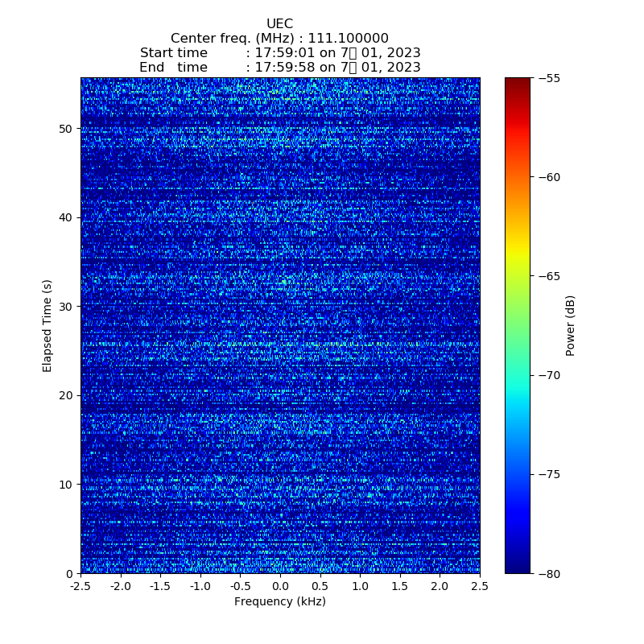Image resolution: width=644 pixels, height=644 pixels.
Task: Click the -2.5 frequency tick label
Action: (x=79, y=585)
